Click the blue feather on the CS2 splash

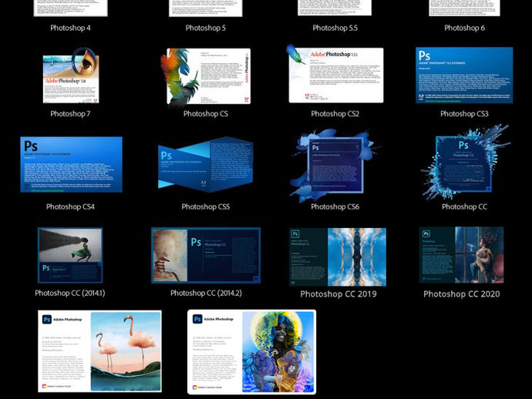pos(295,55)
